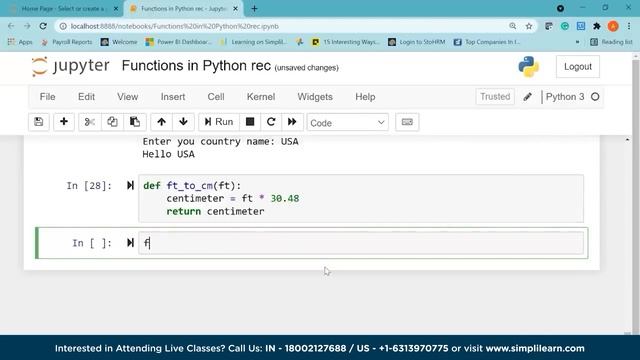
Task: Click the kernel idle indicator circle
Action: point(595,97)
